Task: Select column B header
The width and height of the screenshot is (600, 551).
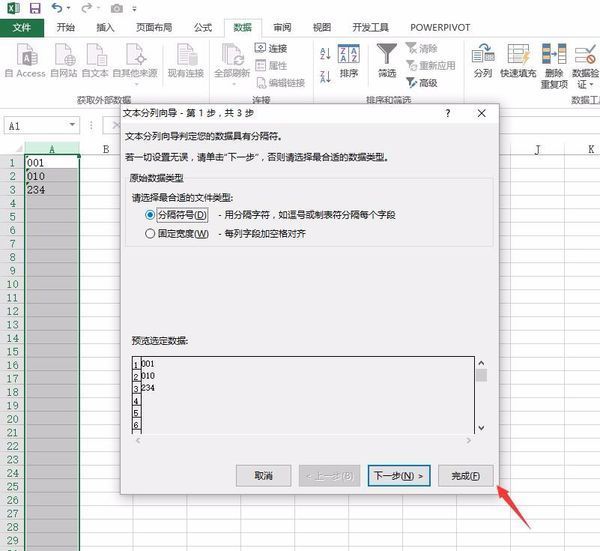Action: pyautogui.click(x=106, y=149)
